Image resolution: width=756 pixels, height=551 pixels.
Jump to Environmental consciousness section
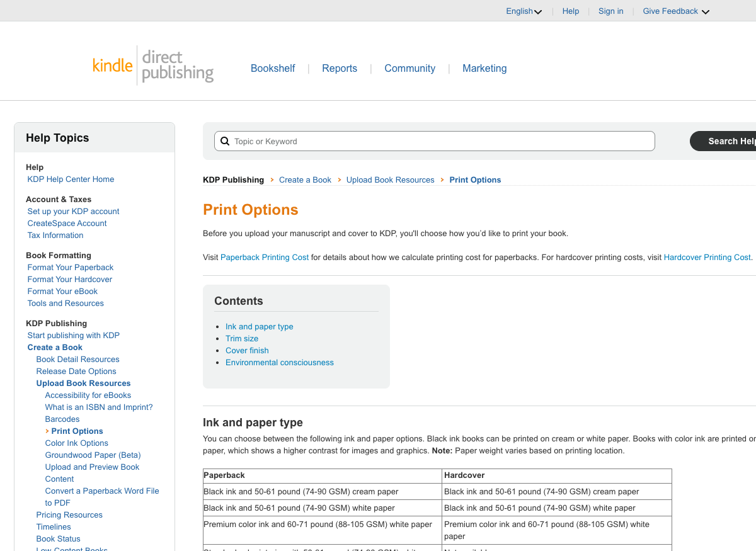tap(280, 362)
